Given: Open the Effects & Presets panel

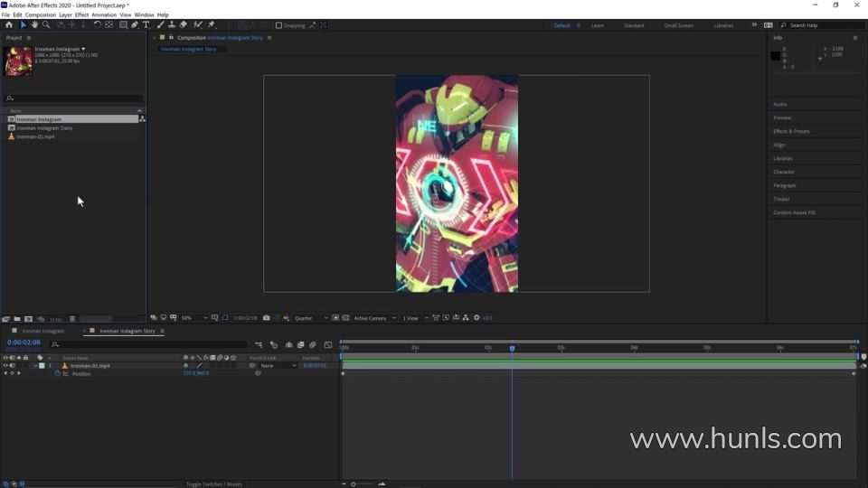Looking at the screenshot, I should pos(791,131).
